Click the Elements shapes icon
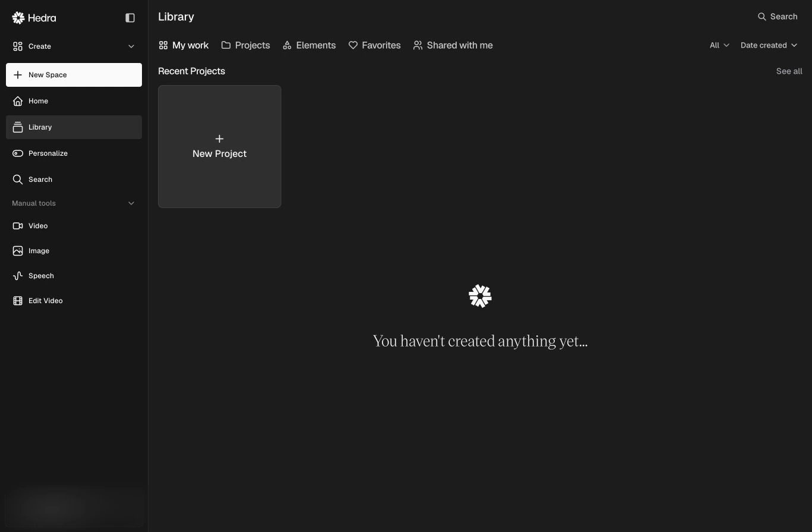Image resolution: width=812 pixels, height=532 pixels. point(287,45)
